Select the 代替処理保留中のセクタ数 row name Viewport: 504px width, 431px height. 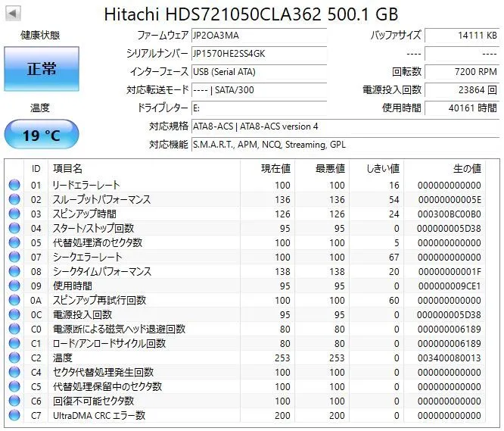[107, 386]
